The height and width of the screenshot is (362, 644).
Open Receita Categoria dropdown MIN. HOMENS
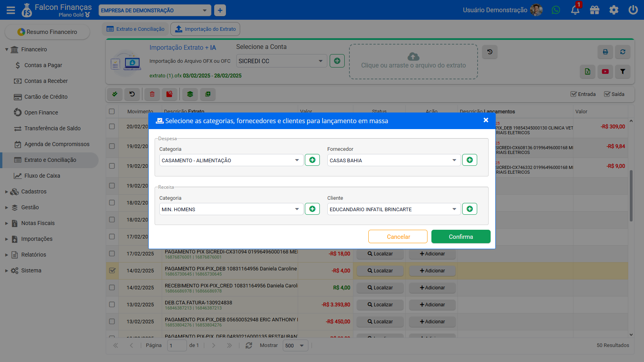point(231,209)
